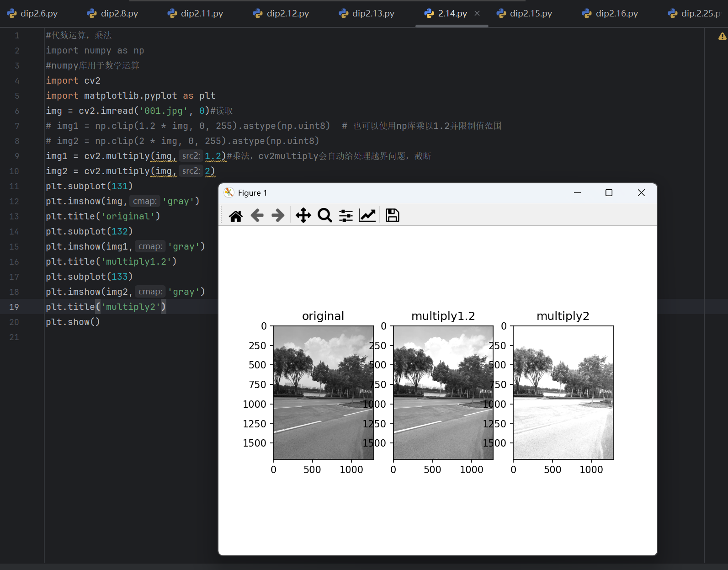Open Edit axis and curve parameters icon

367,215
